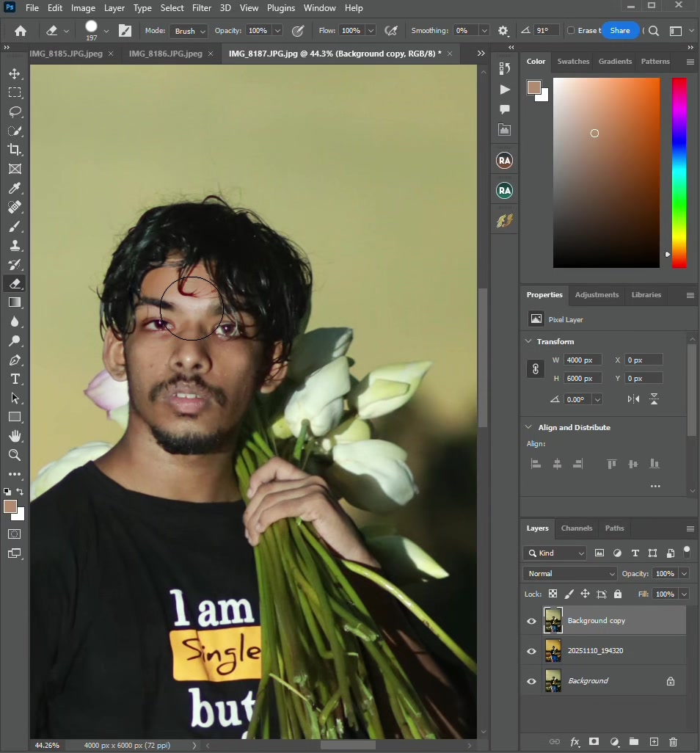The image size is (700, 753).
Task: Create a new layer
Action: coord(654,741)
